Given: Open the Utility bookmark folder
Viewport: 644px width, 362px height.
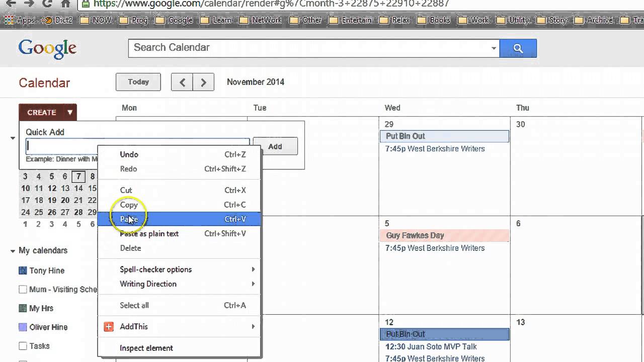Looking at the screenshot, I should [x=513, y=20].
